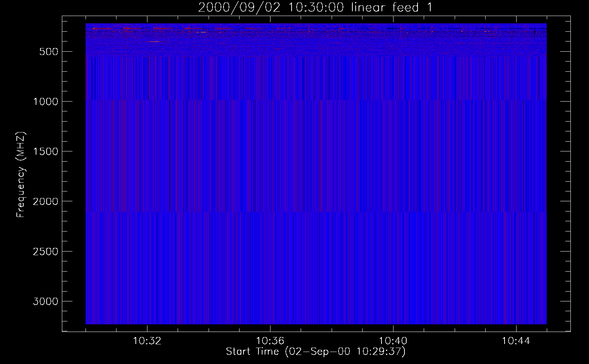This screenshot has height=364, width=589.
Task: Click the 500 frequency tick label
Action: tap(49, 52)
